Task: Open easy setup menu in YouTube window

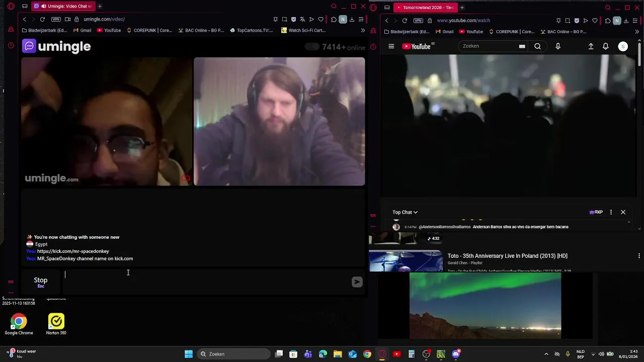Action: click(x=635, y=21)
